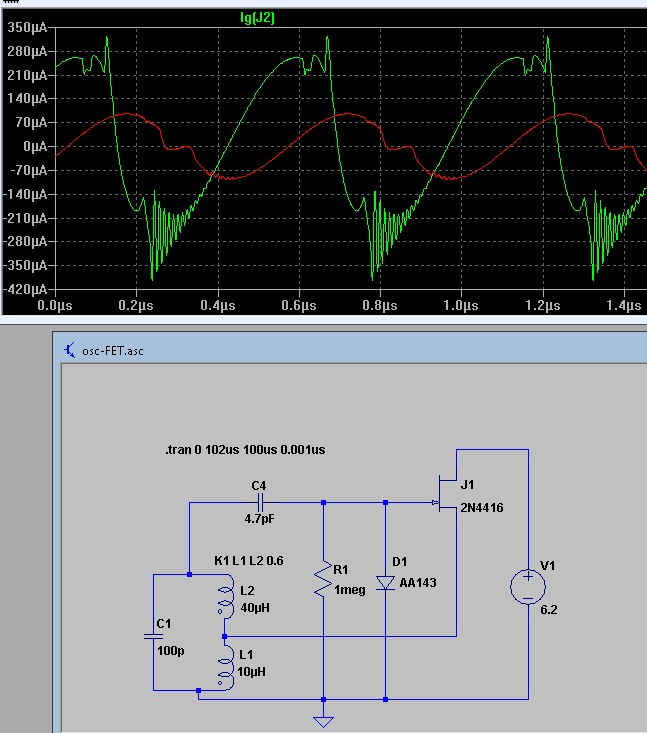The width and height of the screenshot is (647, 733).
Task: Click the 1.4µs time axis label
Action: point(624,306)
